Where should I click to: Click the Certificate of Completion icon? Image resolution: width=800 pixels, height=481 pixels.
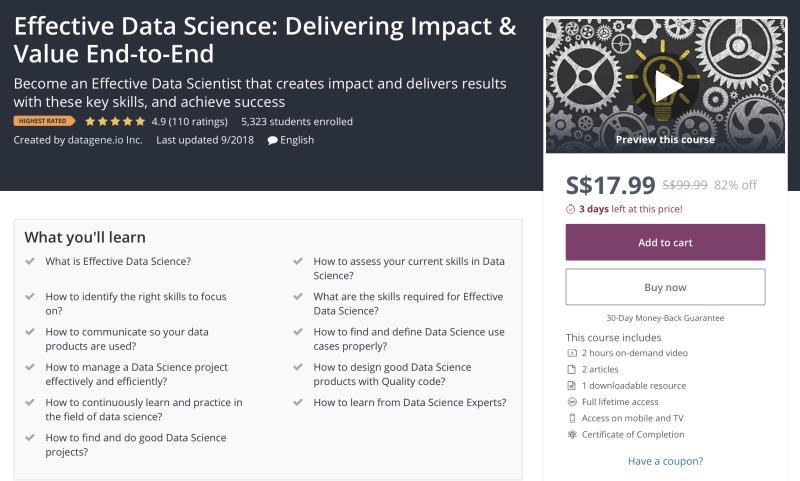[x=572, y=434]
